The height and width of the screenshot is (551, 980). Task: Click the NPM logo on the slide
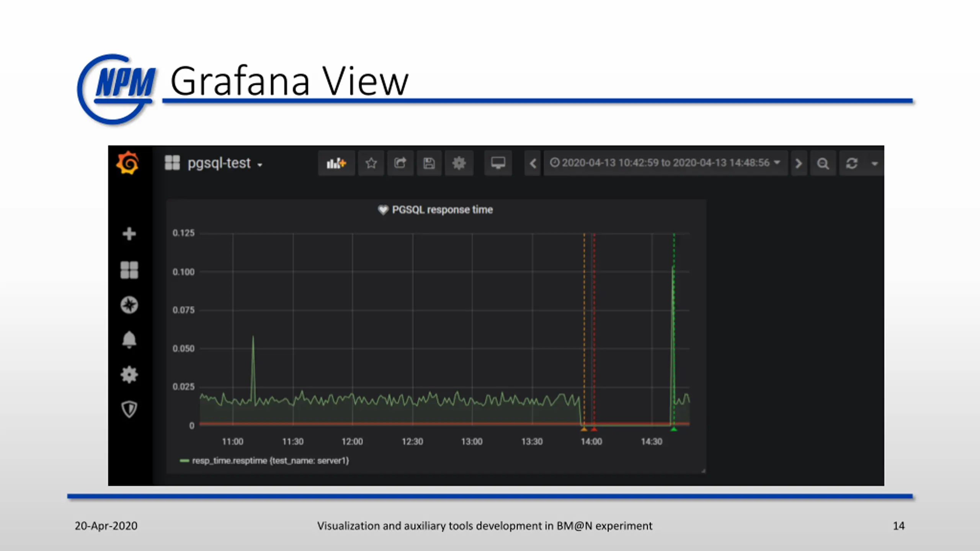click(117, 89)
